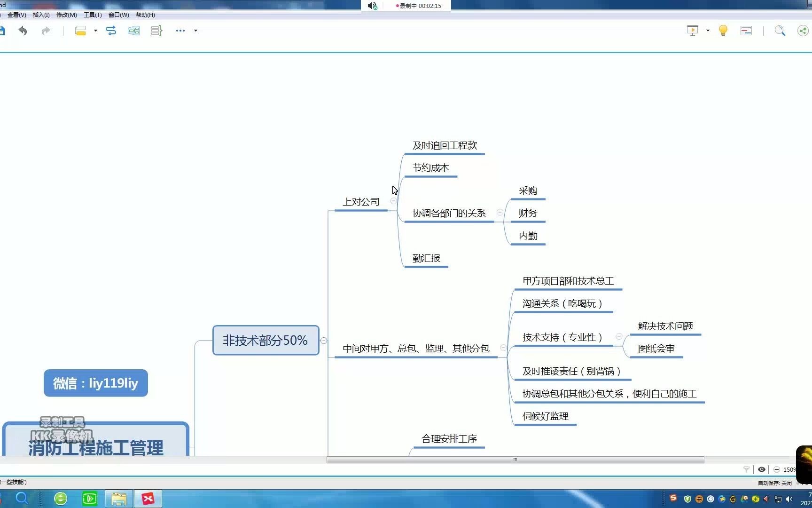Viewport: 812px width, 508px height.
Task: Select the 协调各部门的关系 topic
Action: [449, 213]
